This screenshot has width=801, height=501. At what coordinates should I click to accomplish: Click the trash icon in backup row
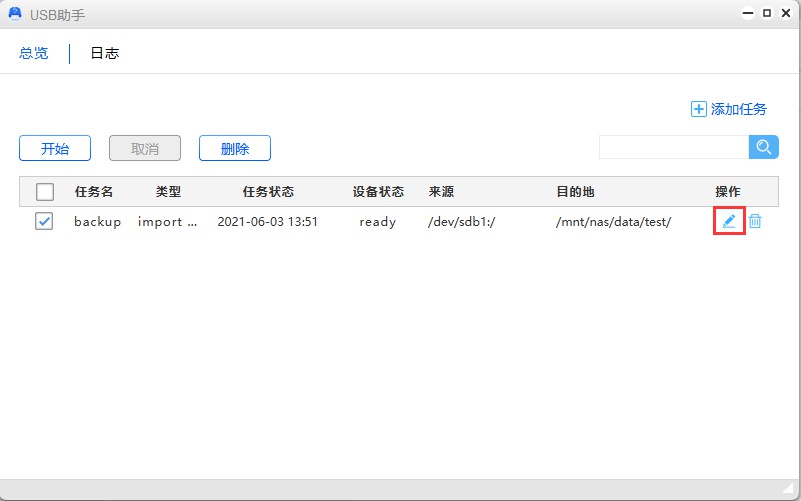coord(755,221)
